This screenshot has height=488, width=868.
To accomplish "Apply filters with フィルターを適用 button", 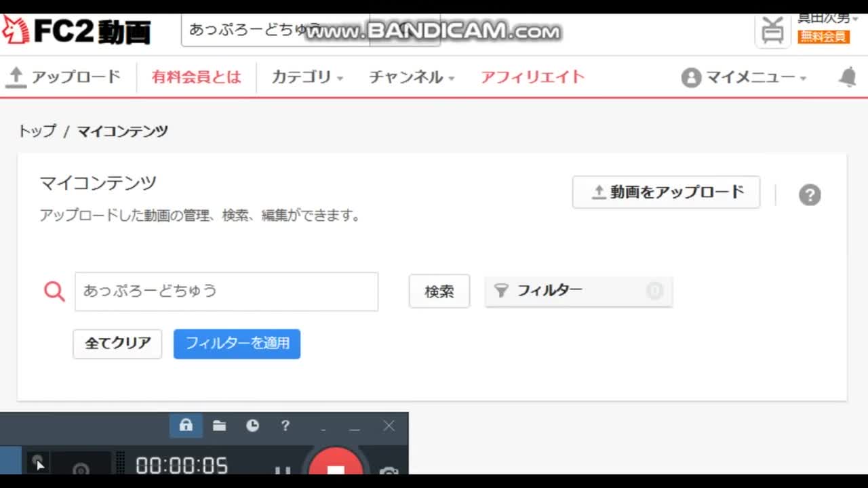I will coord(237,344).
